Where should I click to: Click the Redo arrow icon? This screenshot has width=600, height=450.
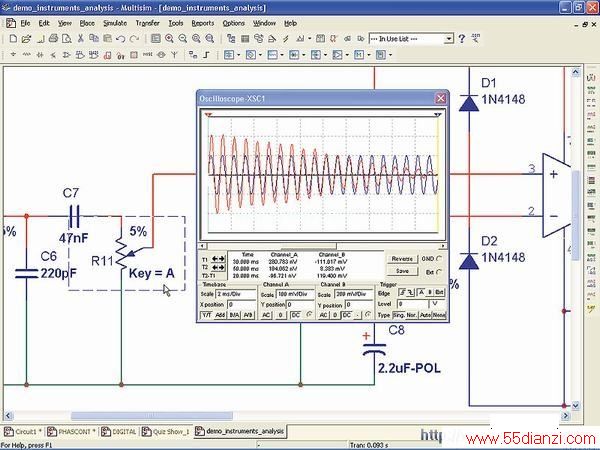point(134,39)
